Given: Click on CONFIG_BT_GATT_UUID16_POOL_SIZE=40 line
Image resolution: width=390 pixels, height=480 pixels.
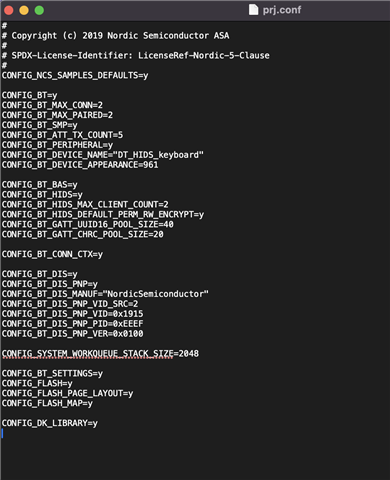Looking at the screenshot, I should pos(88,225).
